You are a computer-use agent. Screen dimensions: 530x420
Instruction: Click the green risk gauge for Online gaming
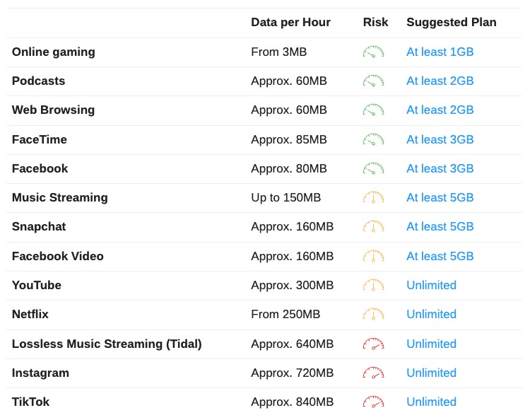pos(374,52)
